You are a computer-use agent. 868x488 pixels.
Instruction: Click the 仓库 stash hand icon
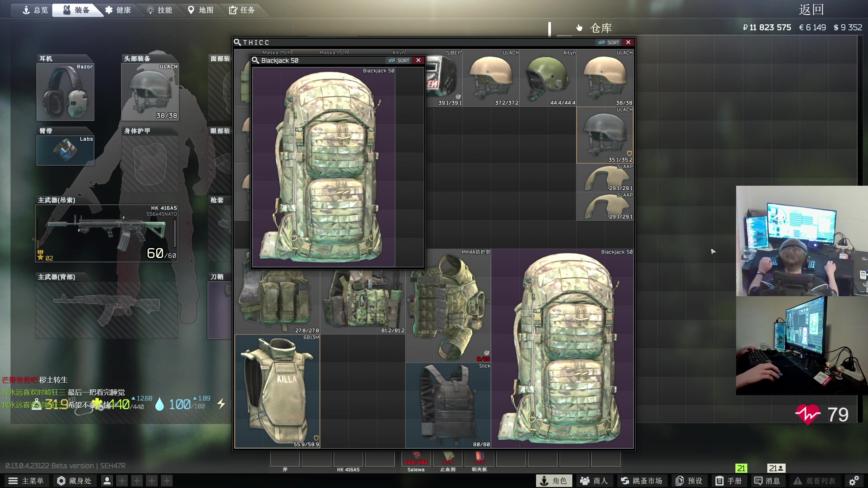point(579,28)
